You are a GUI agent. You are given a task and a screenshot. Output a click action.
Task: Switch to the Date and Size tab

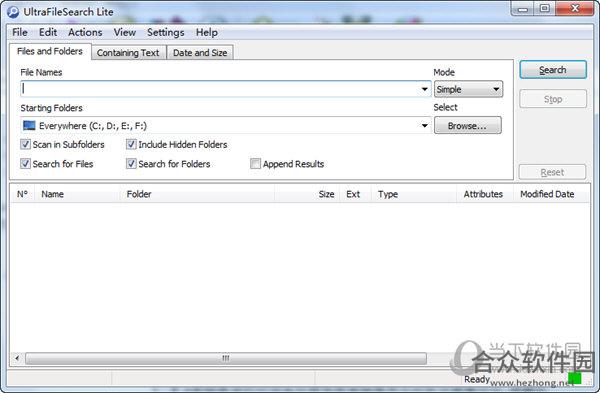pyautogui.click(x=200, y=53)
